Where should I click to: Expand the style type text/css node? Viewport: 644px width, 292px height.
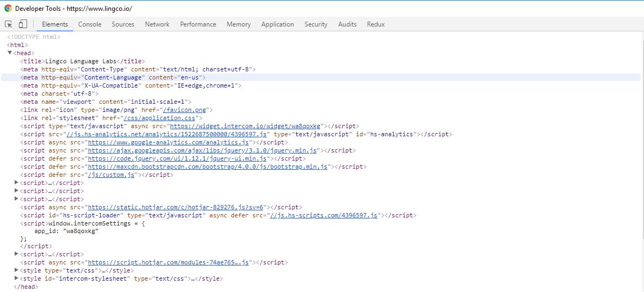(16, 270)
